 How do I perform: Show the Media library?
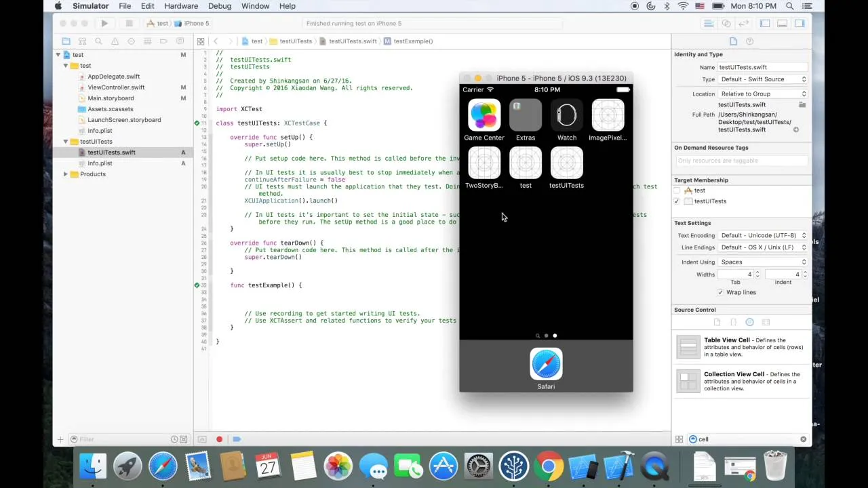click(766, 323)
